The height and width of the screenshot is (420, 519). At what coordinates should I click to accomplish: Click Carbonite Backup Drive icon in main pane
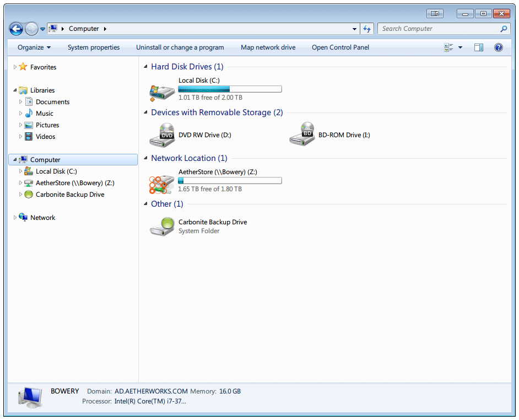(162, 226)
